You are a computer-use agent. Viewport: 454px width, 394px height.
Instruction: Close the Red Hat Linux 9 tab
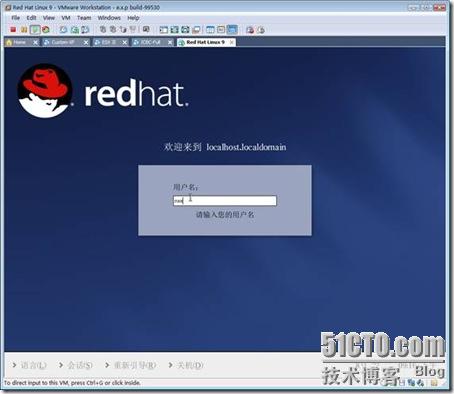[231, 42]
